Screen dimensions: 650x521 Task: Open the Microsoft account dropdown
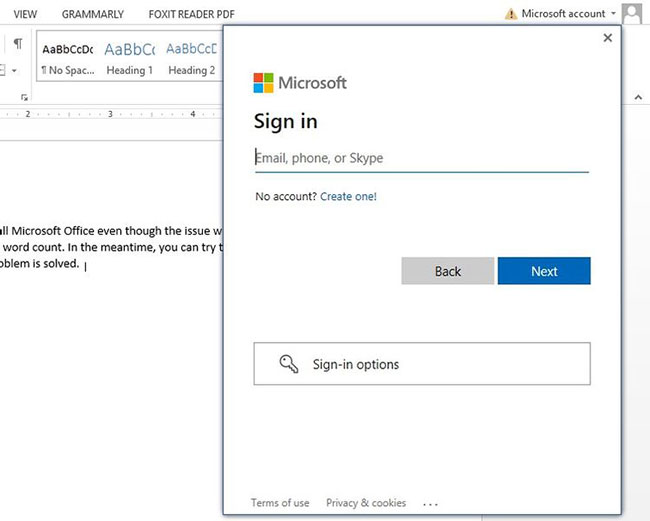click(x=613, y=14)
